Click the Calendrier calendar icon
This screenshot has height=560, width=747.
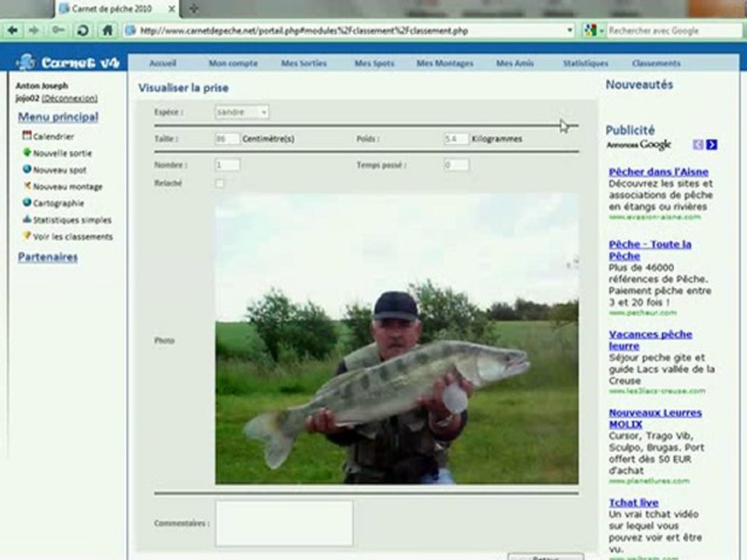pos(26,135)
